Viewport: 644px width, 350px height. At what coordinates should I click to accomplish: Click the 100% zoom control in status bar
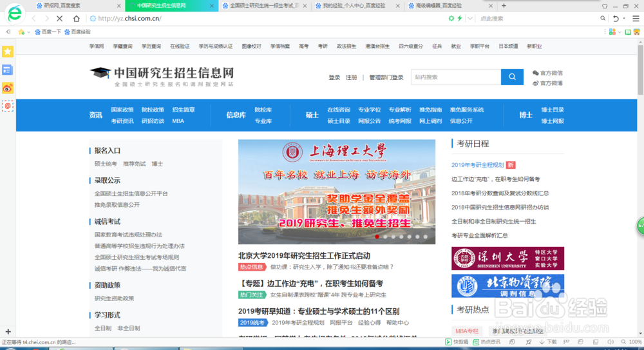click(632, 342)
